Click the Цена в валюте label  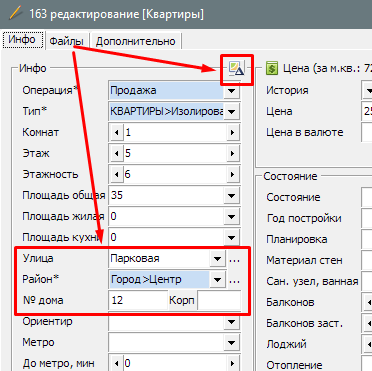click(x=305, y=133)
